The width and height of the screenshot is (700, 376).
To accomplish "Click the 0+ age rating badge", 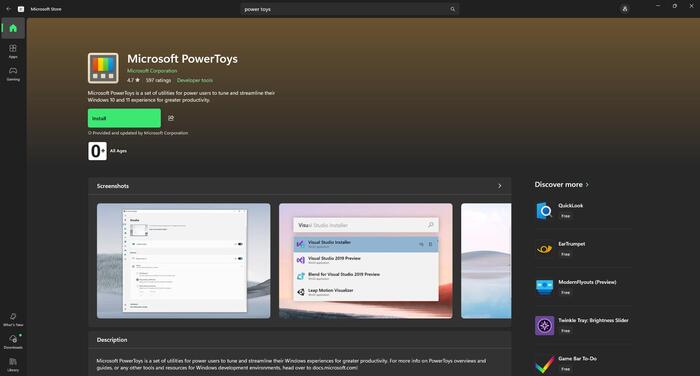I will 97,151.
